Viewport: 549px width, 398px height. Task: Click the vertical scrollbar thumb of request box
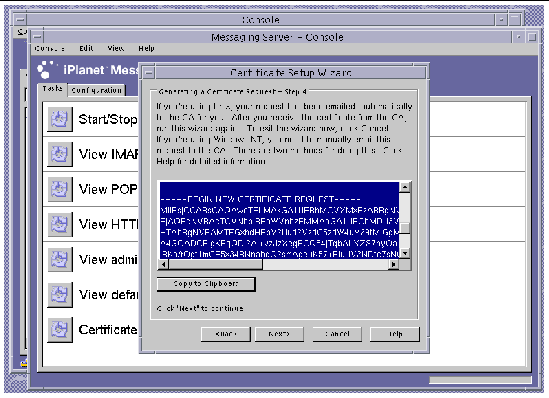pyautogui.click(x=405, y=228)
